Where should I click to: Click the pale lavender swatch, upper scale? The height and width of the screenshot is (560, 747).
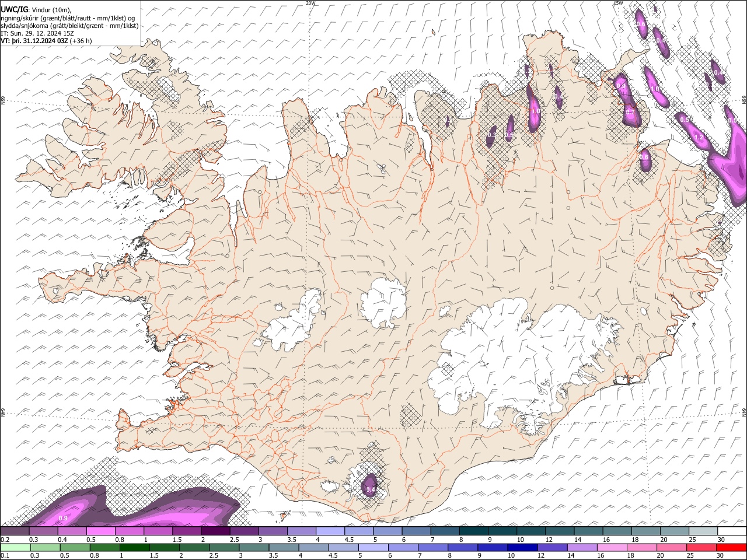[330, 531]
